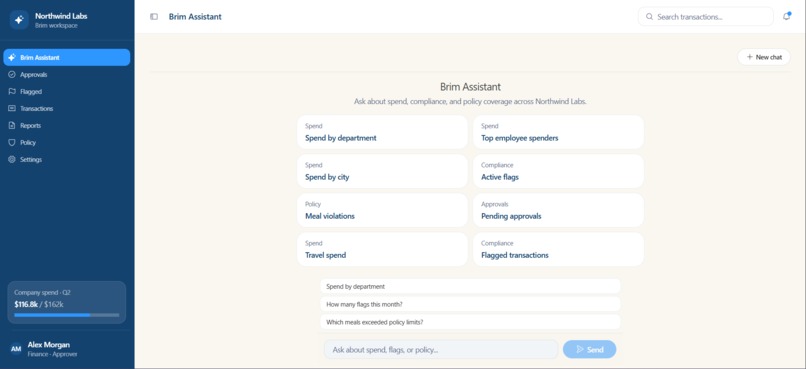806x369 pixels.
Task: Choose 'Which meals exceeded policy limits?' suggestion
Action: pos(470,322)
